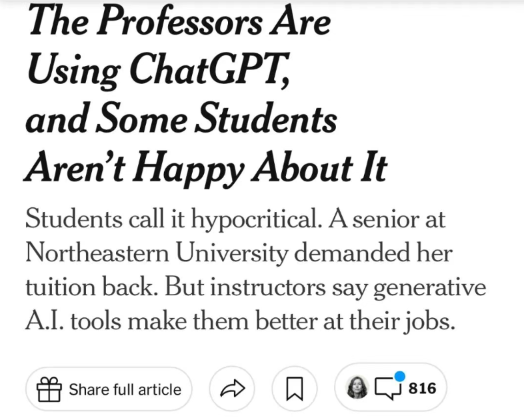
Task: Click the gift box icon
Action: 49,389
